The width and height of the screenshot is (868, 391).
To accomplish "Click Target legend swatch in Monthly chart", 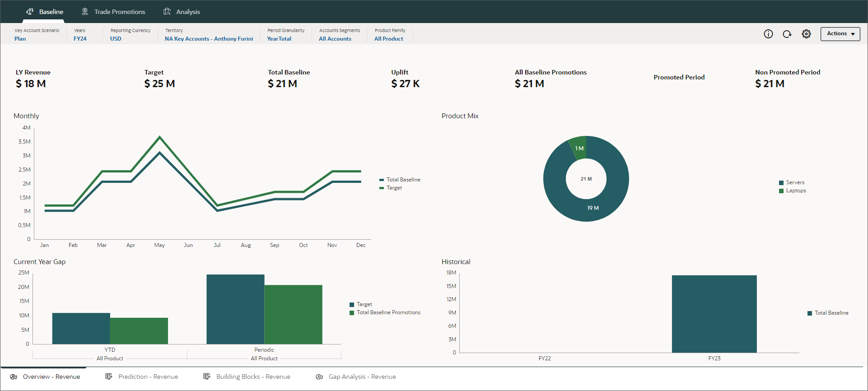I will [382, 188].
